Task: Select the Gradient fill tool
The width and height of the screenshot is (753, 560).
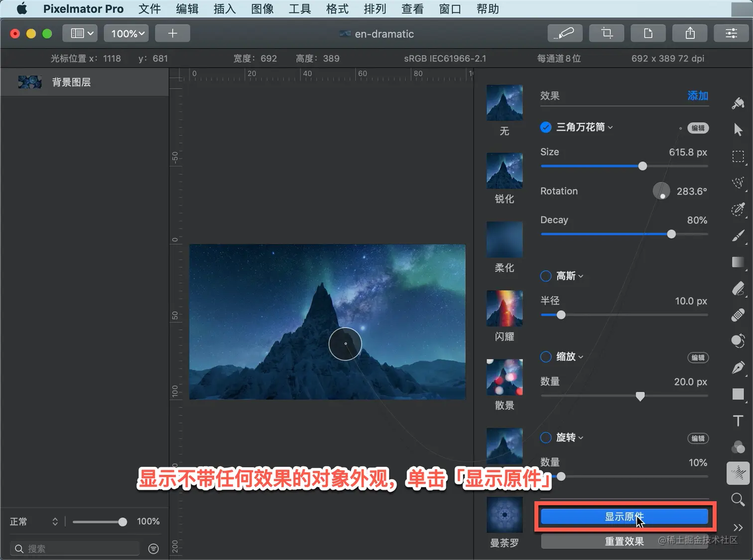Action: tap(738, 262)
